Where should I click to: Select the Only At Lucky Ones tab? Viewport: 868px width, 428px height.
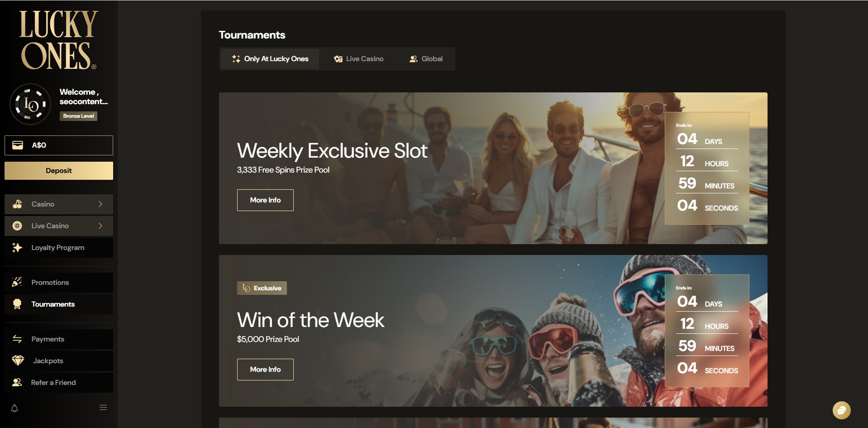pos(270,59)
